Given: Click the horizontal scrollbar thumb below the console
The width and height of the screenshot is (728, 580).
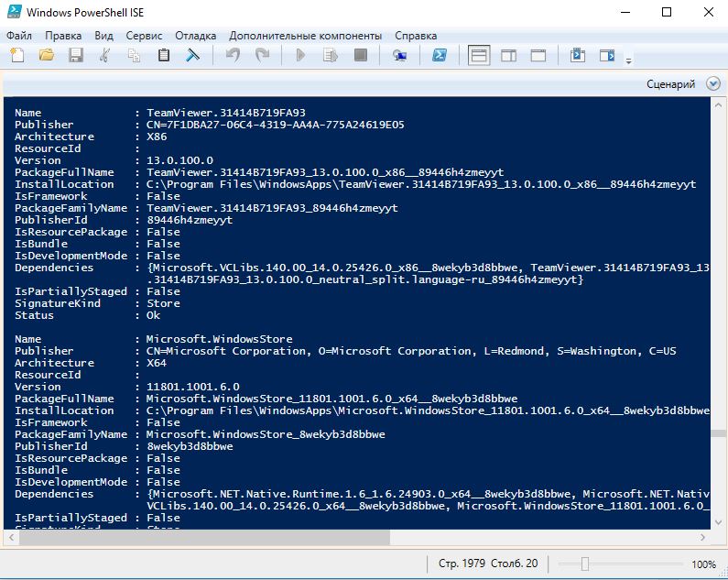Looking at the screenshot, I should coord(204,537).
